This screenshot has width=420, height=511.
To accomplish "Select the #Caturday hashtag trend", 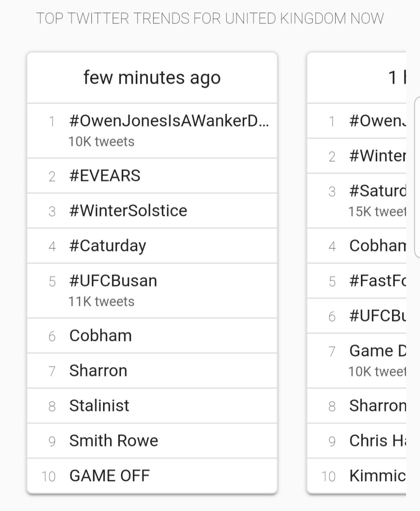I will click(107, 246).
